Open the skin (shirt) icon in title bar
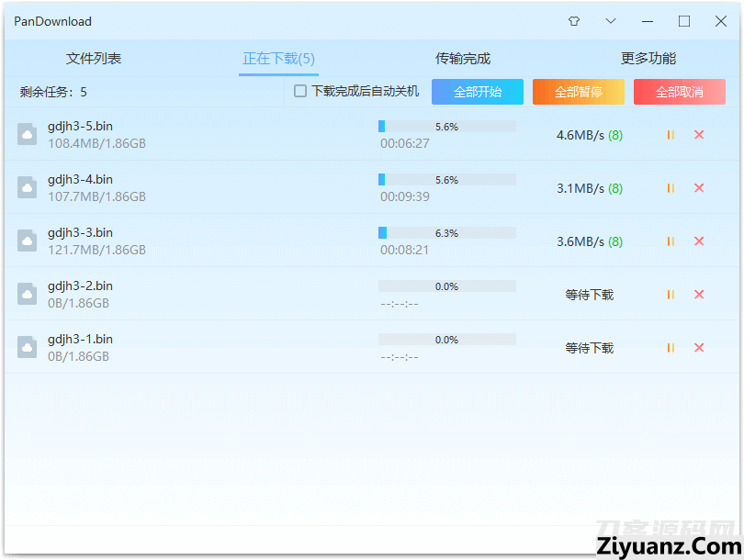 [574, 21]
